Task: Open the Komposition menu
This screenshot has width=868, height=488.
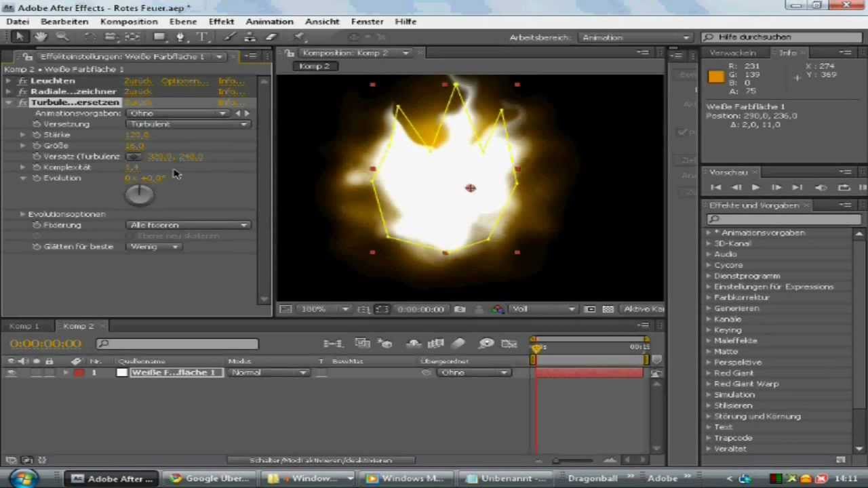Action: (129, 22)
